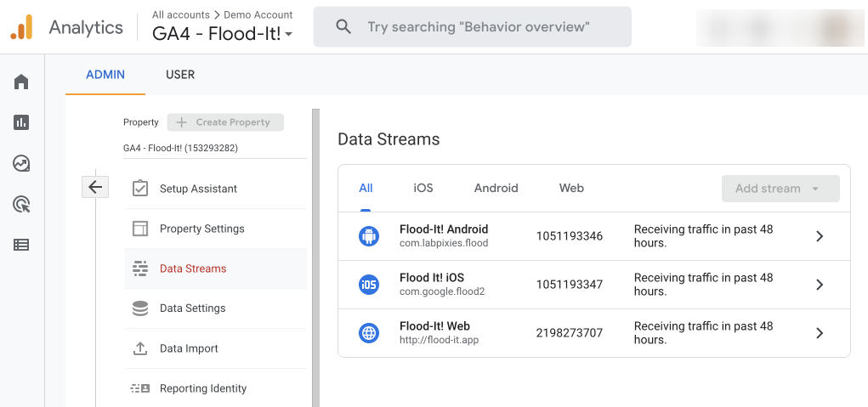Viewport: 868px width, 407px height.
Task: Open the Advertising cursor-target icon
Action: coord(21,204)
